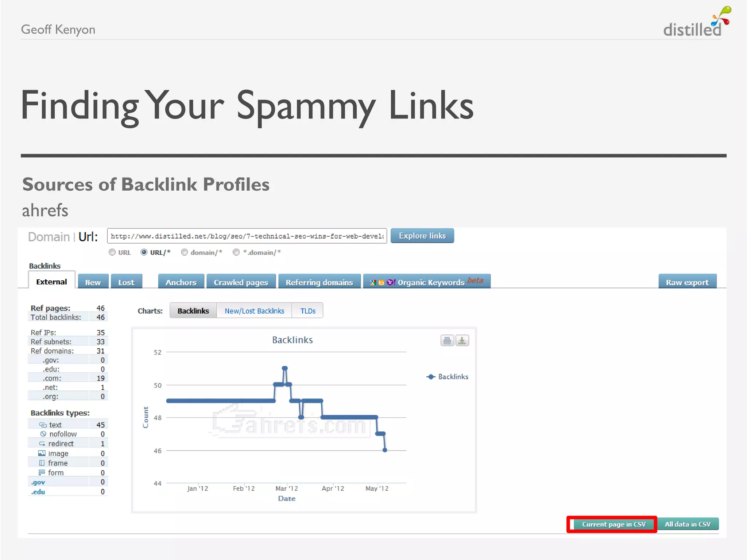Viewport: 747px width, 560px height.
Task: Click the 'Backlinks types:' heading
Action: point(60,413)
